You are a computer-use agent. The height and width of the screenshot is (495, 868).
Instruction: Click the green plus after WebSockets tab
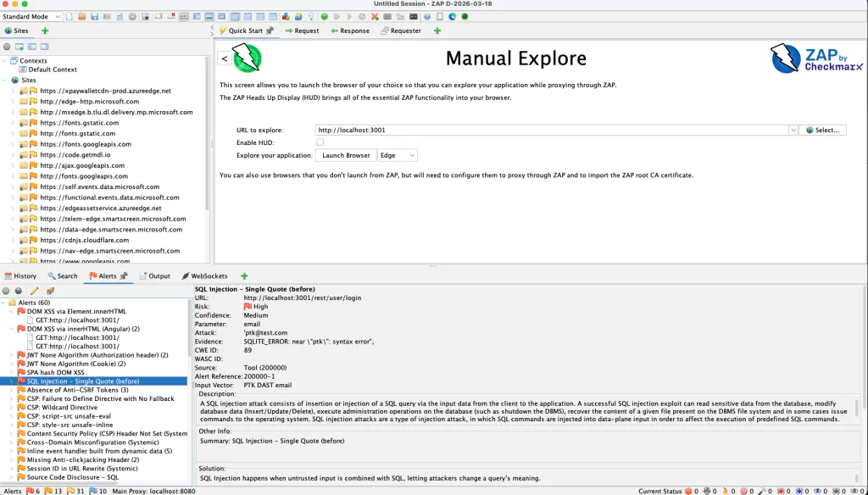(x=244, y=275)
